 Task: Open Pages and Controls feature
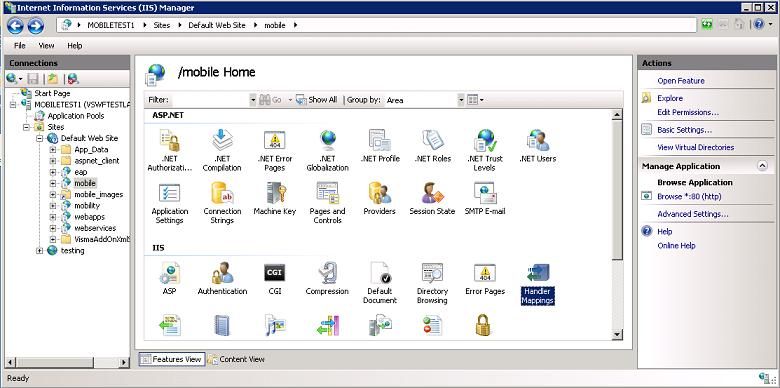(x=327, y=203)
